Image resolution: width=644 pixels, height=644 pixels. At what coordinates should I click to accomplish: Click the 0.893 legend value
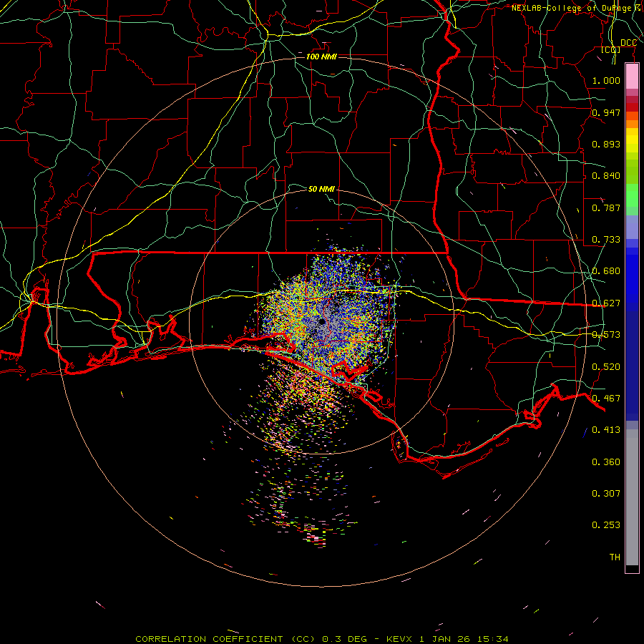click(606, 144)
